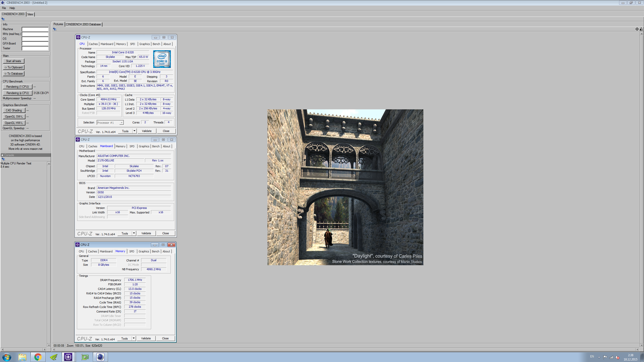Click the pin icon in the Console panel
The image size is (644, 362).
(x=3, y=159)
